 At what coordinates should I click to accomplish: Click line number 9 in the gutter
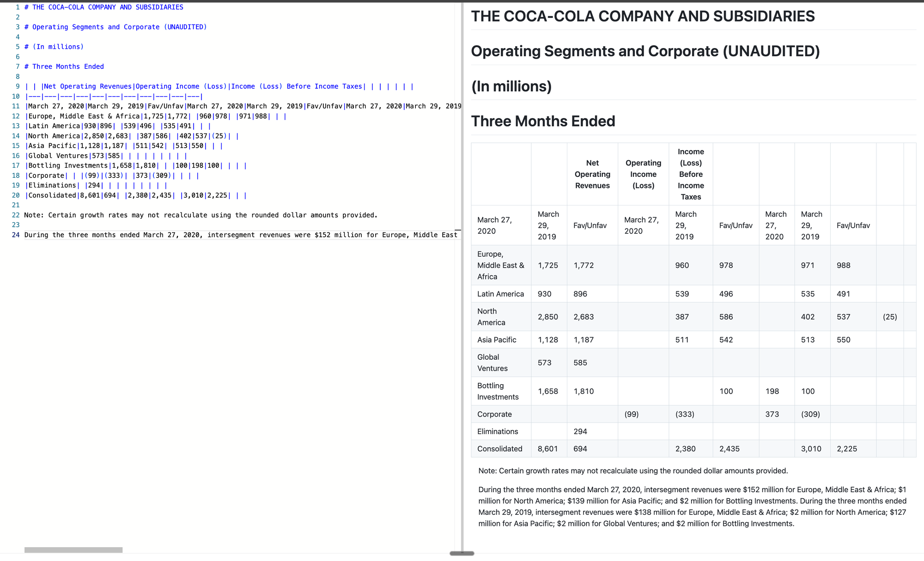click(18, 86)
